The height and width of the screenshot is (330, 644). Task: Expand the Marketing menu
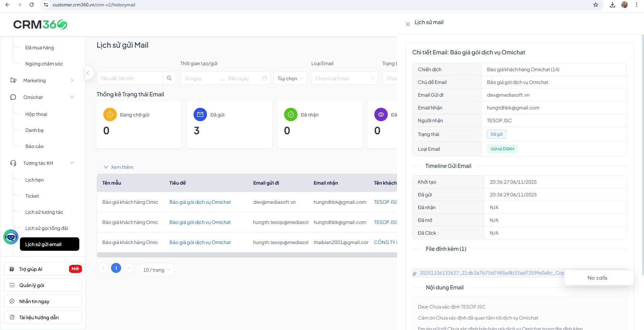coord(42,81)
